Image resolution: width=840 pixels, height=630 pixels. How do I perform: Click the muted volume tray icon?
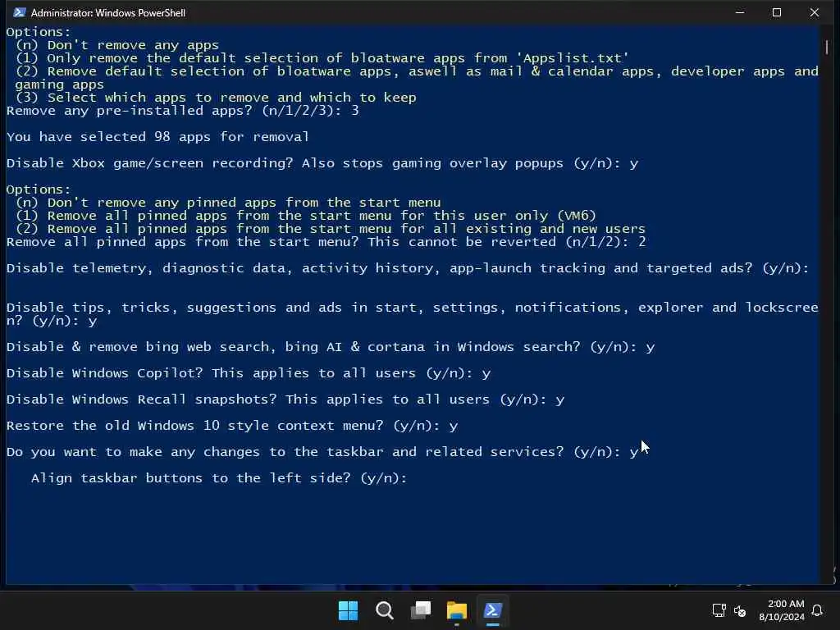[740, 610]
